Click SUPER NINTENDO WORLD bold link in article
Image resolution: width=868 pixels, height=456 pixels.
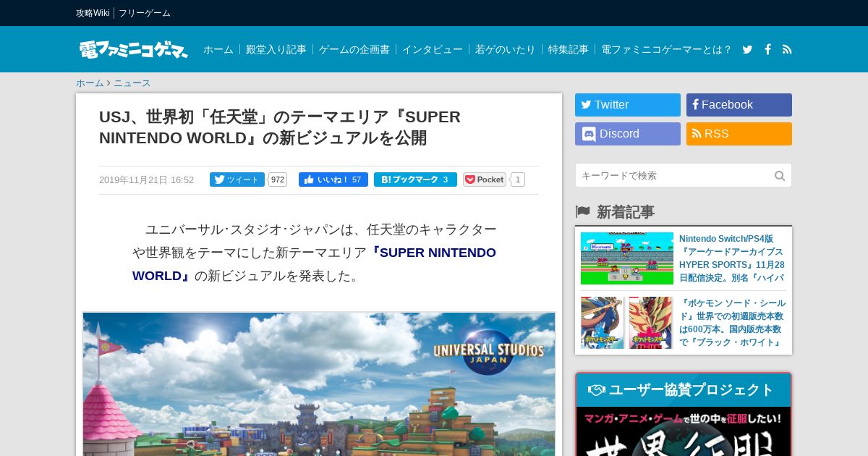tap(314, 264)
